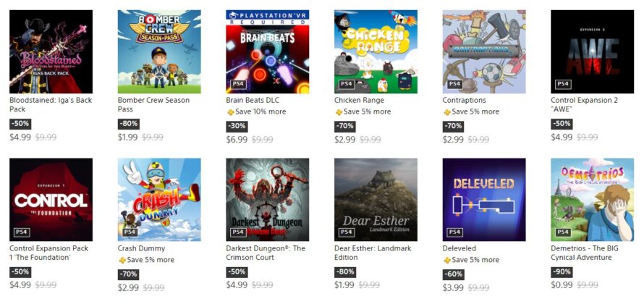Image resolution: width=644 pixels, height=304 pixels.
Task: Open Darkest Dungeon: The Crimson Court title link
Action: [x=266, y=253]
